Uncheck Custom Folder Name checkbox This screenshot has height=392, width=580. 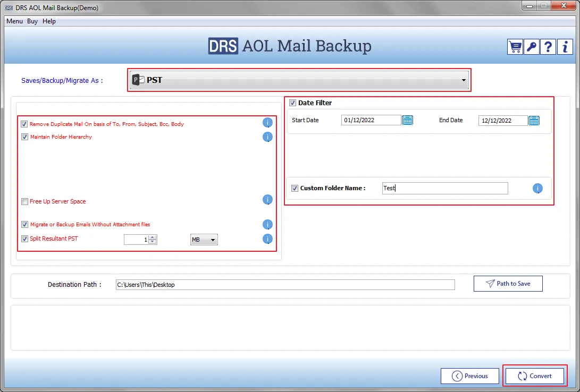[295, 188]
